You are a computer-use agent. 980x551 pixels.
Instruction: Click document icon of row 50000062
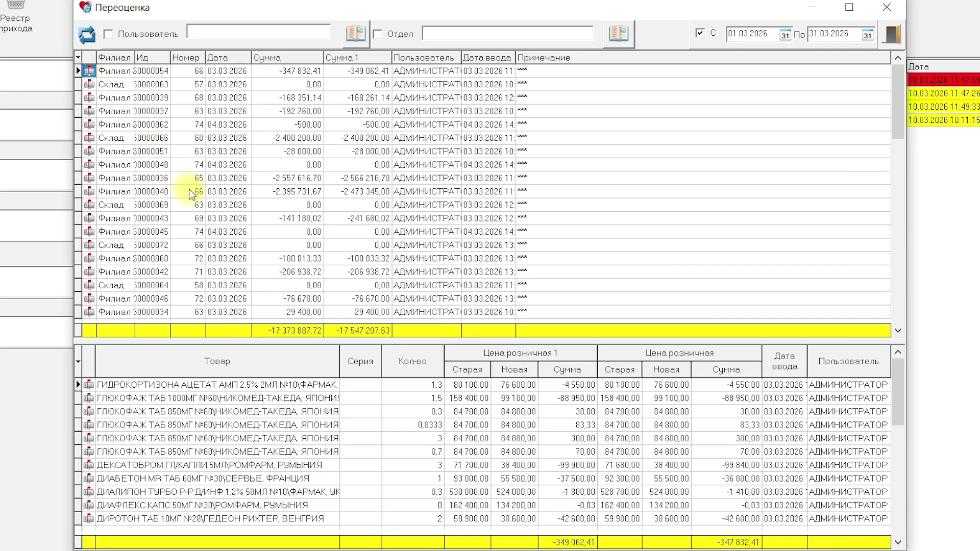coord(89,124)
